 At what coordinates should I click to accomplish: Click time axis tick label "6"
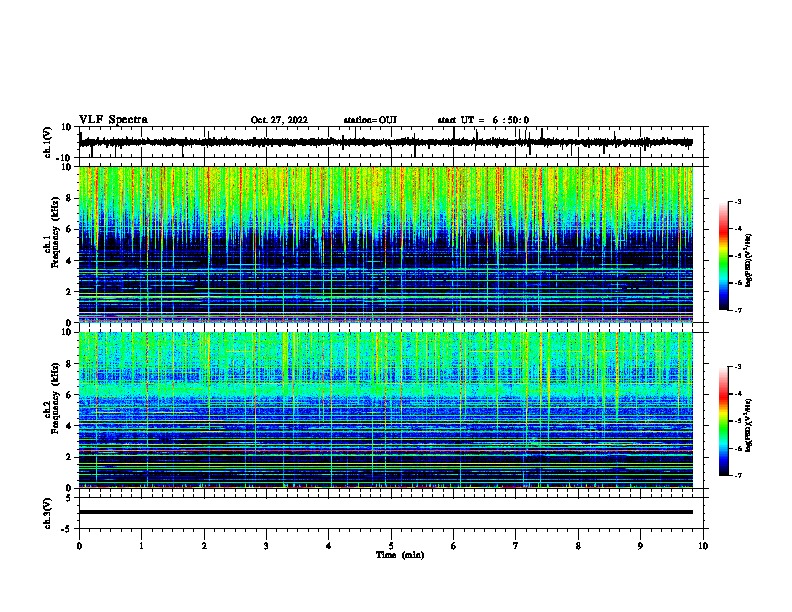pyautogui.click(x=454, y=546)
